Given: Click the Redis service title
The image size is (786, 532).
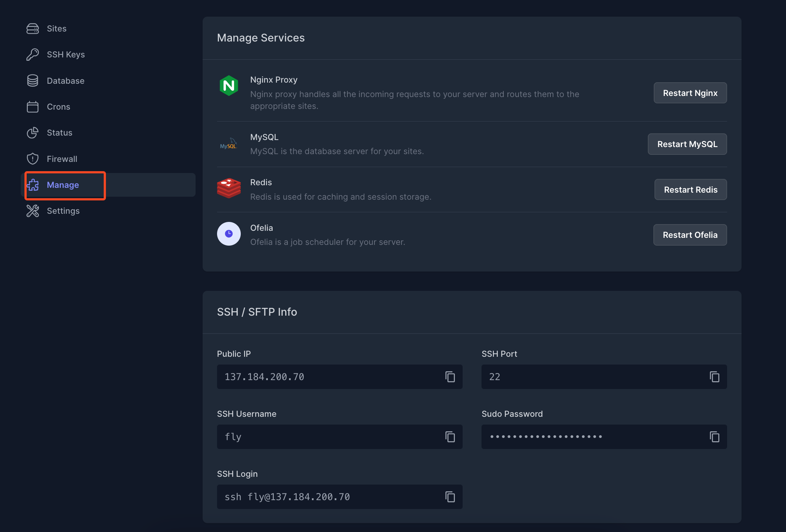Looking at the screenshot, I should point(261,182).
